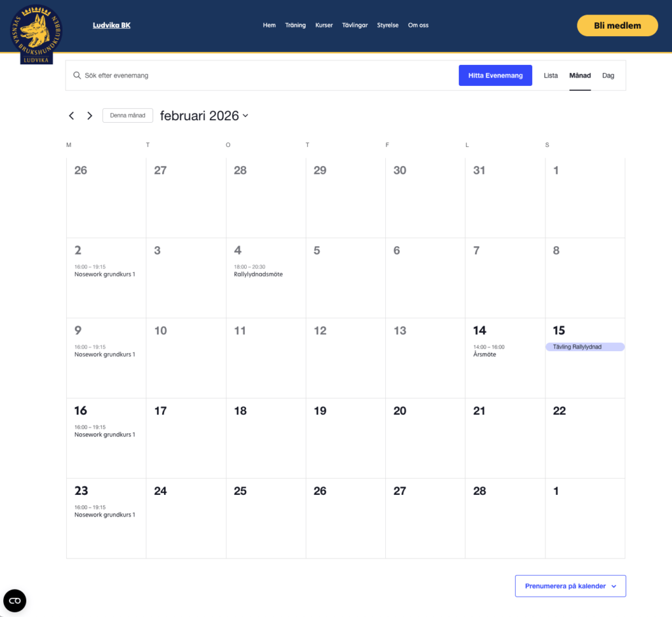This screenshot has width=672, height=617.
Task: Open the Prenumerera på kalender dropdown
Action: click(x=570, y=586)
